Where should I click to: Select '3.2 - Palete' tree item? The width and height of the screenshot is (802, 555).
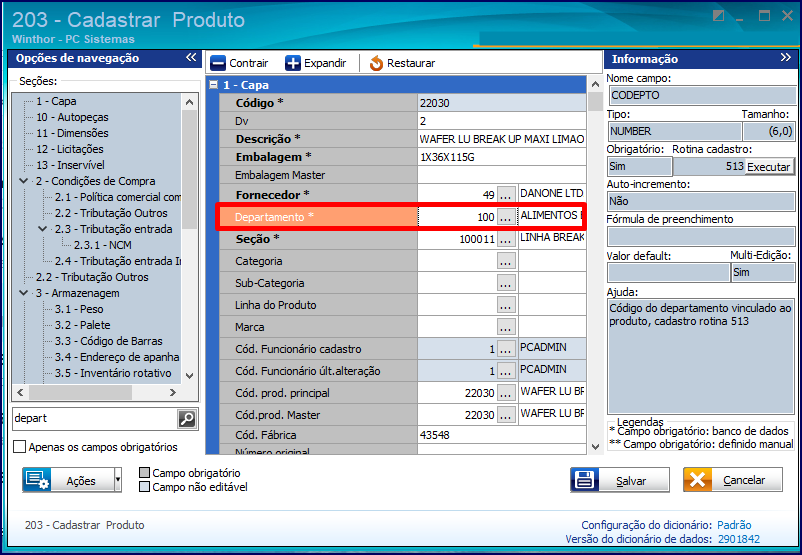(x=83, y=325)
